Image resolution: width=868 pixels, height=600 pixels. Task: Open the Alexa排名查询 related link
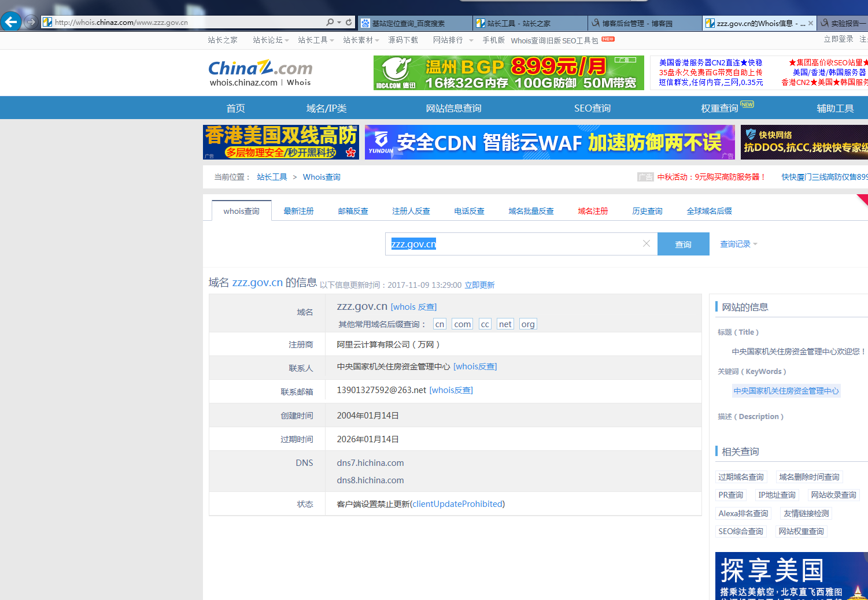pos(744,513)
